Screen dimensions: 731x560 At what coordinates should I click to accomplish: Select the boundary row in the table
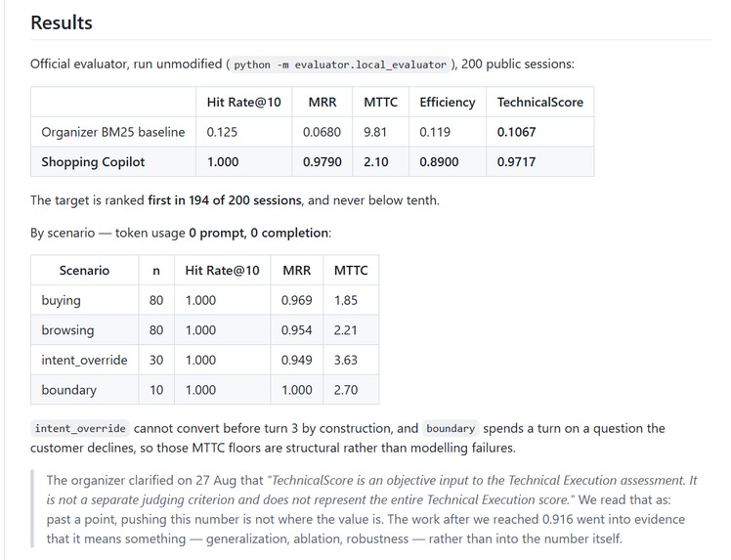pyautogui.click(x=204, y=389)
